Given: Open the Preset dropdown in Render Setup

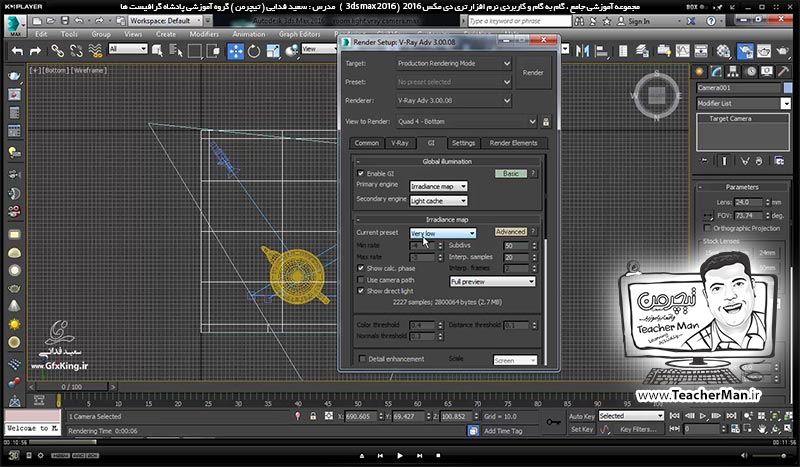Looking at the screenshot, I should pyautogui.click(x=453, y=82).
